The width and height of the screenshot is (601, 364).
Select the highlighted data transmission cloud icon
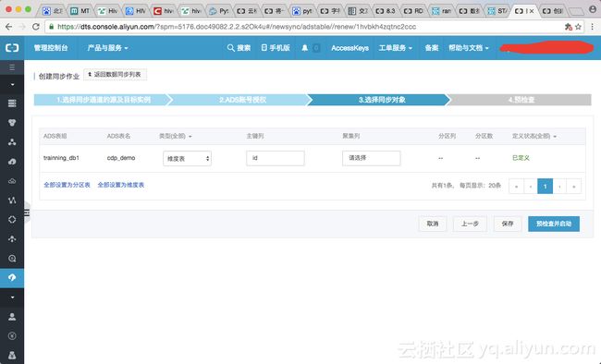click(x=12, y=277)
